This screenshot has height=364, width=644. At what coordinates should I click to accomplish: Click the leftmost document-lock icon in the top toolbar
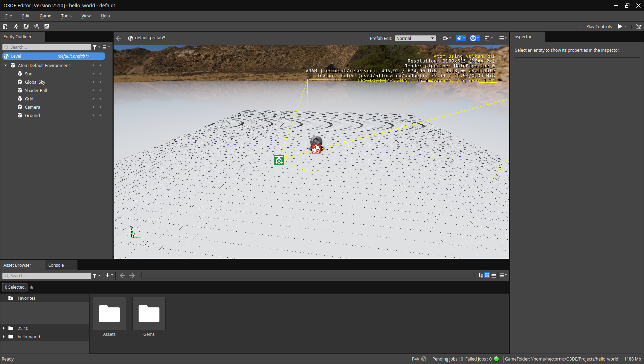click(x=5, y=26)
